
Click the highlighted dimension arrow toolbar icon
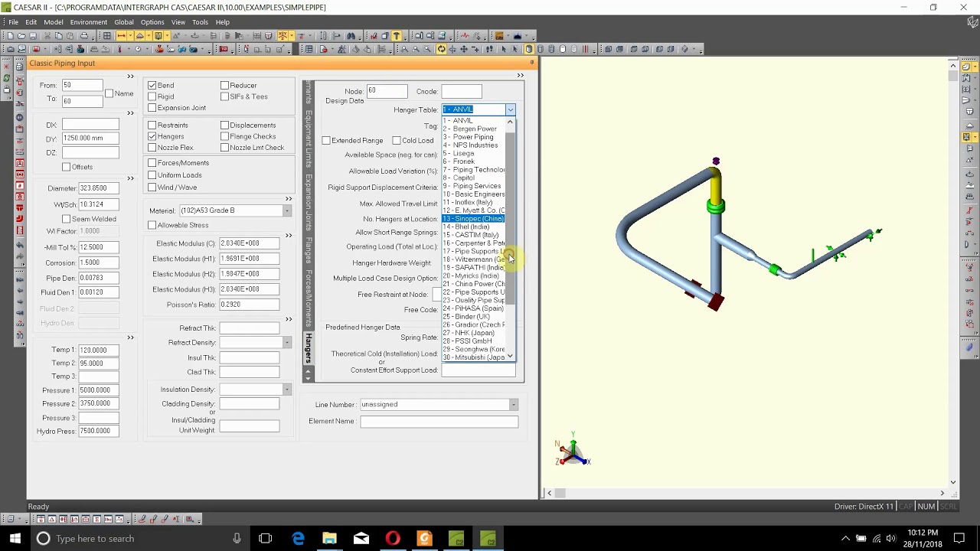pyautogui.click(x=121, y=36)
